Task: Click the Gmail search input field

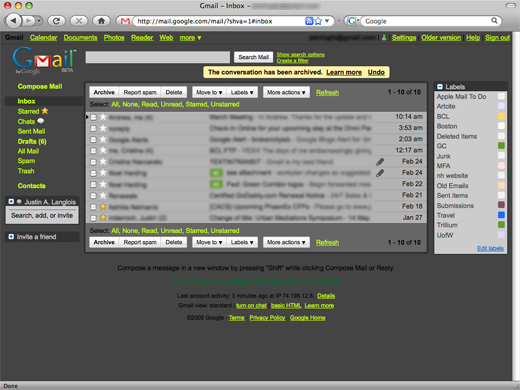Action: pos(158,57)
